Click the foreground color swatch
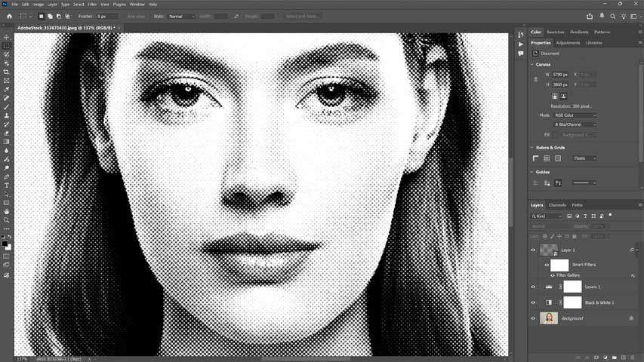Viewport: 644px width, 362px height. (5, 244)
